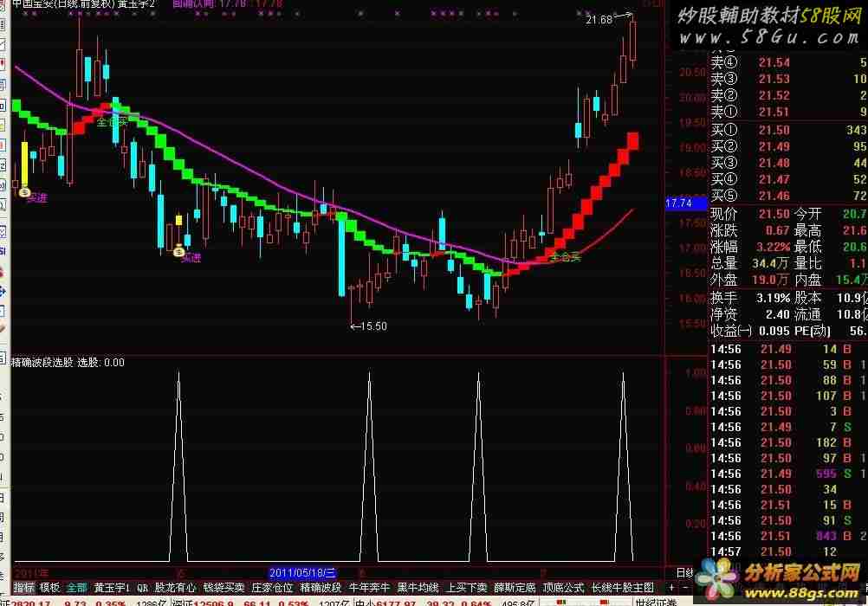Click the 收益 0.095 earnings value

pos(774,331)
